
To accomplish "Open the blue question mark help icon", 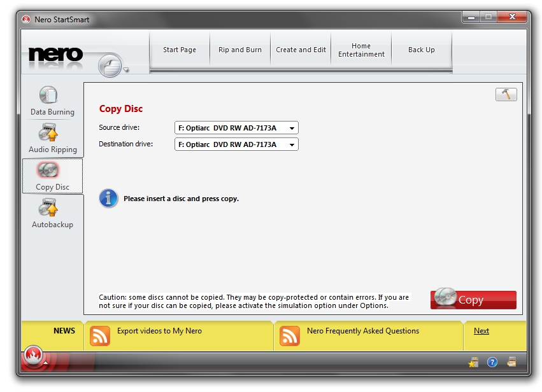I will [x=492, y=362].
